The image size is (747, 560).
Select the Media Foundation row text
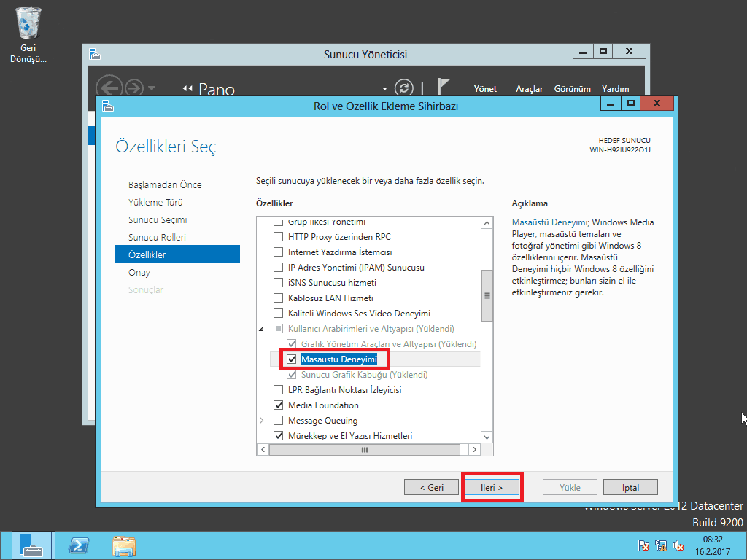coord(323,405)
